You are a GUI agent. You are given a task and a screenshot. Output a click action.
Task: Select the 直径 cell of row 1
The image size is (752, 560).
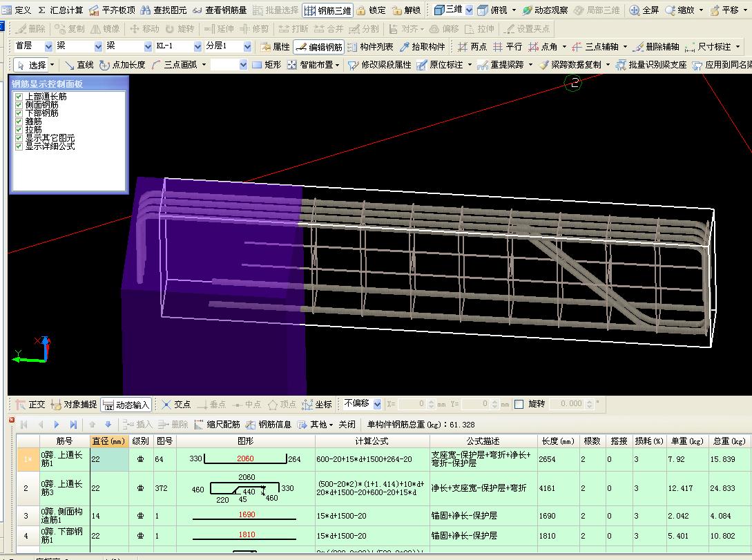(109, 458)
